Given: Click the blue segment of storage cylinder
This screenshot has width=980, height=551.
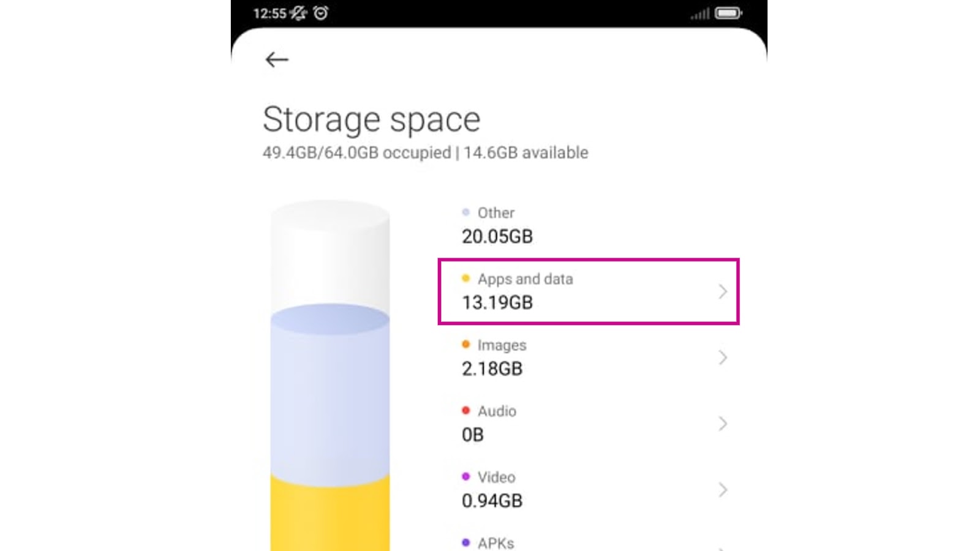Looking at the screenshot, I should pyautogui.click(x=330, y=398).
